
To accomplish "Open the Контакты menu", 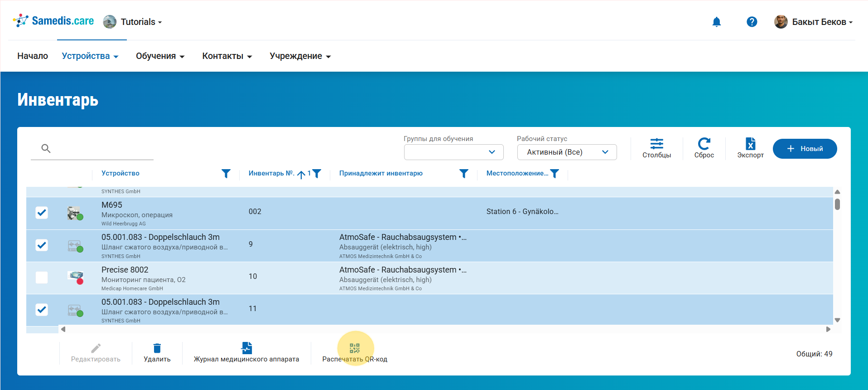I will click(227, 56).
